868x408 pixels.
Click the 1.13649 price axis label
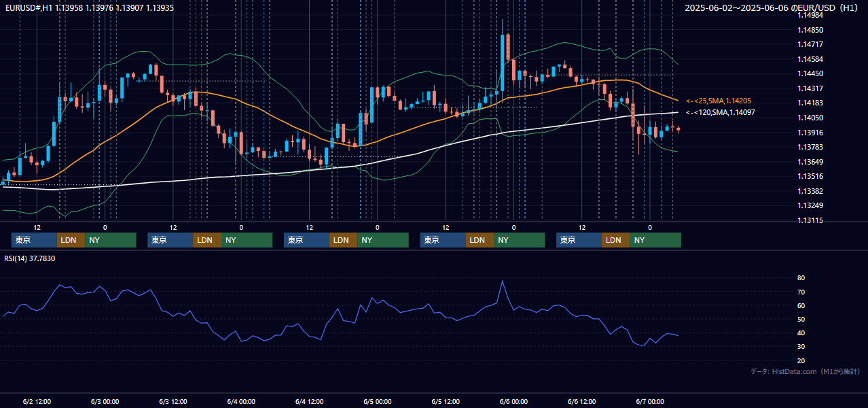click(810, 162)
